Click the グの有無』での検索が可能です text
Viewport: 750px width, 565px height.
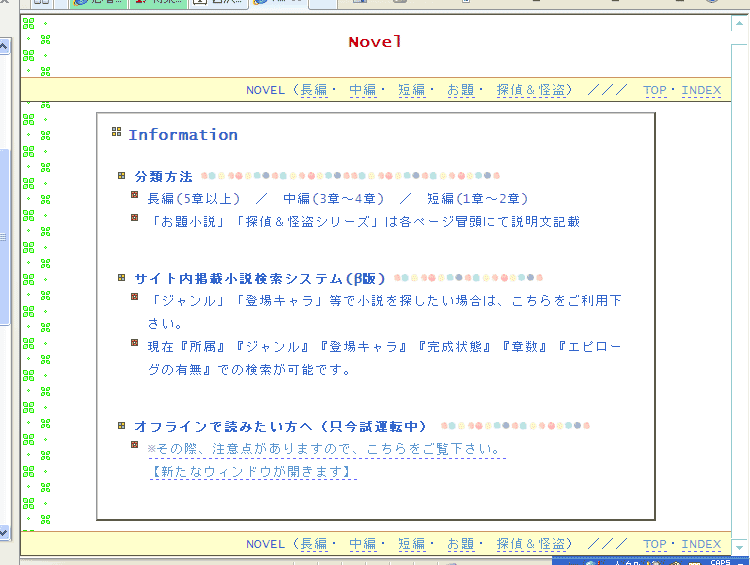249,369
